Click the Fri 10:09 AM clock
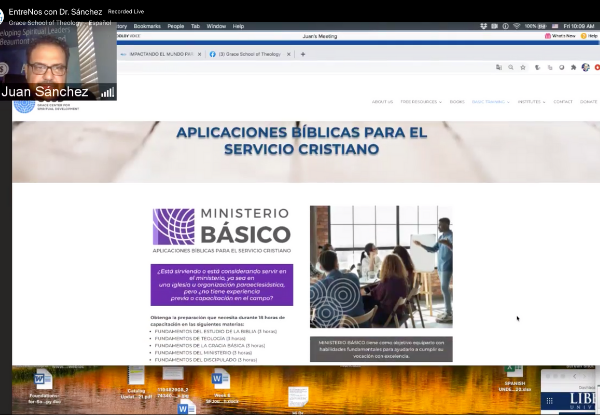600x415 pixels. pos(579,26)
